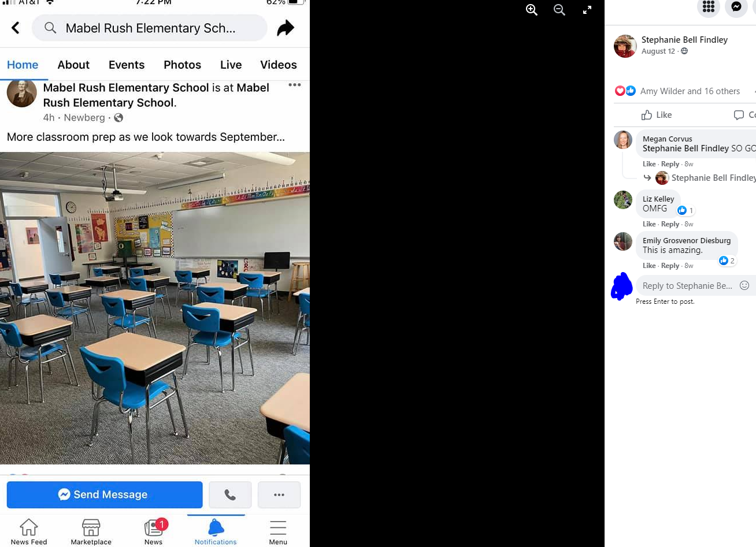Open the Events tab
The width and height of the screenshot is (756, 547).
coord(127,65)
